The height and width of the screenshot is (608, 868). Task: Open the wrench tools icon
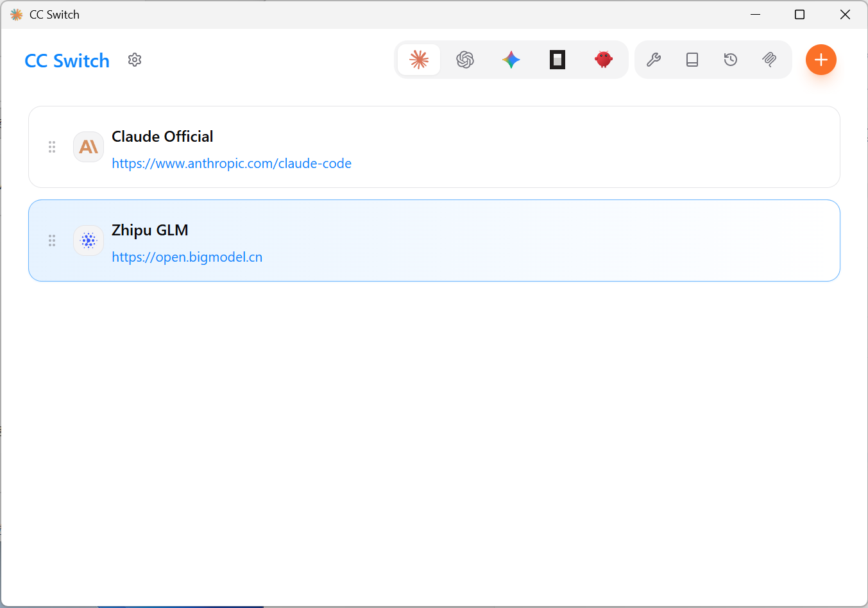click(654, 60)
